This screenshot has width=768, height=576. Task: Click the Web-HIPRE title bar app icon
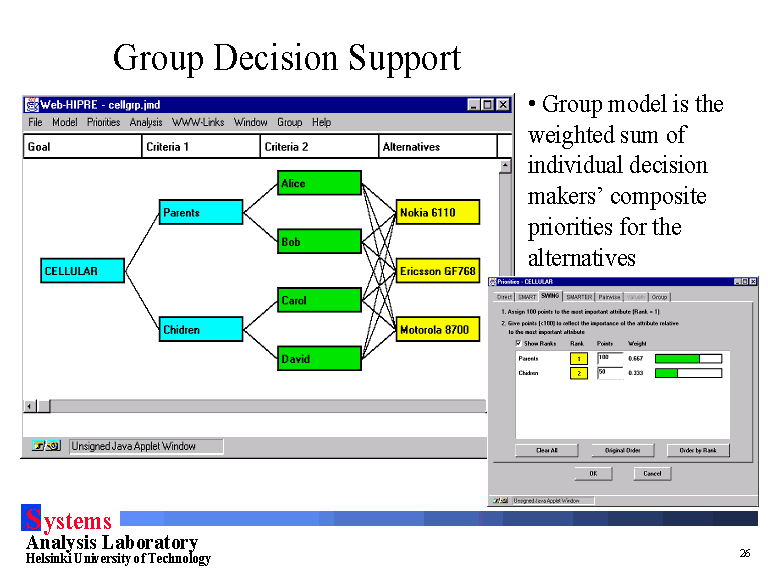click(32, 105)
